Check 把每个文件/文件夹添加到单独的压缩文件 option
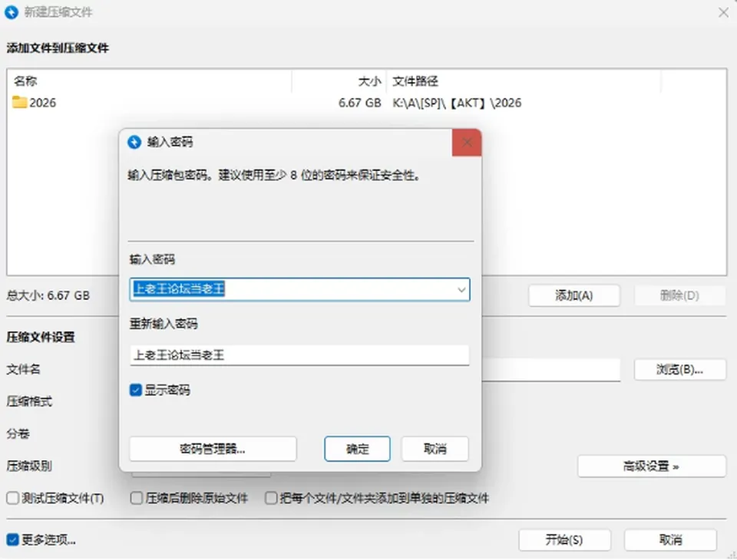Screen dimensions: 737x560 coord(271,498)
